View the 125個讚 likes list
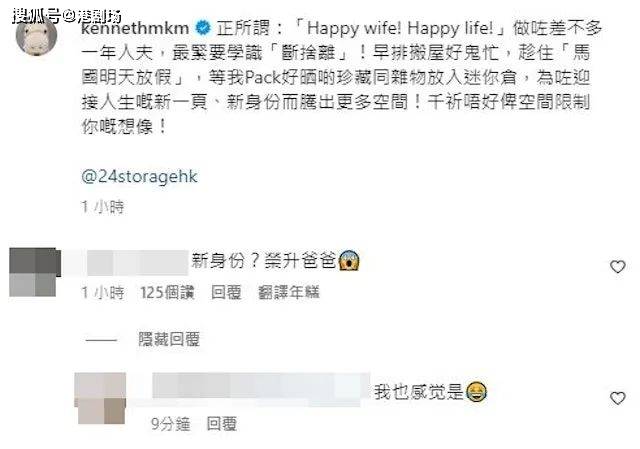 tap(167, 292)
